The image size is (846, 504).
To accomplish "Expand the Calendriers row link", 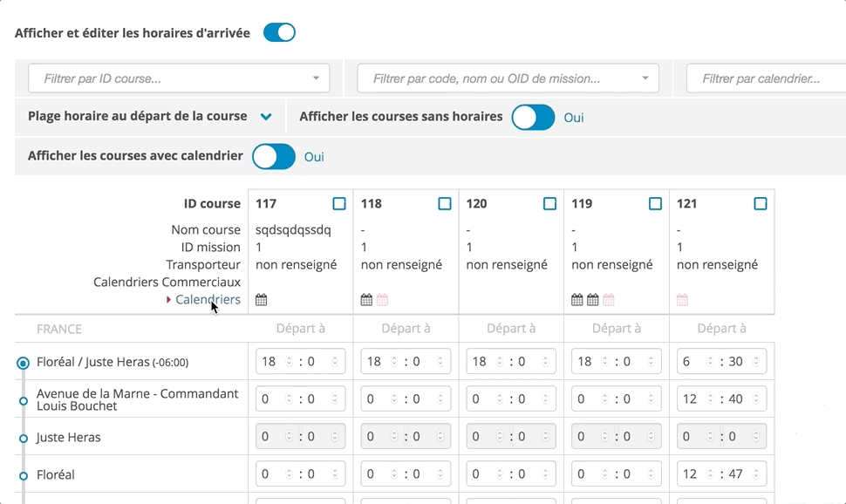I will pos(208,300).
